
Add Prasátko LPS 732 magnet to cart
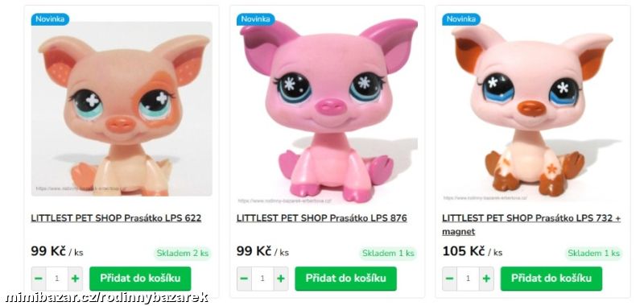(551, 279)
